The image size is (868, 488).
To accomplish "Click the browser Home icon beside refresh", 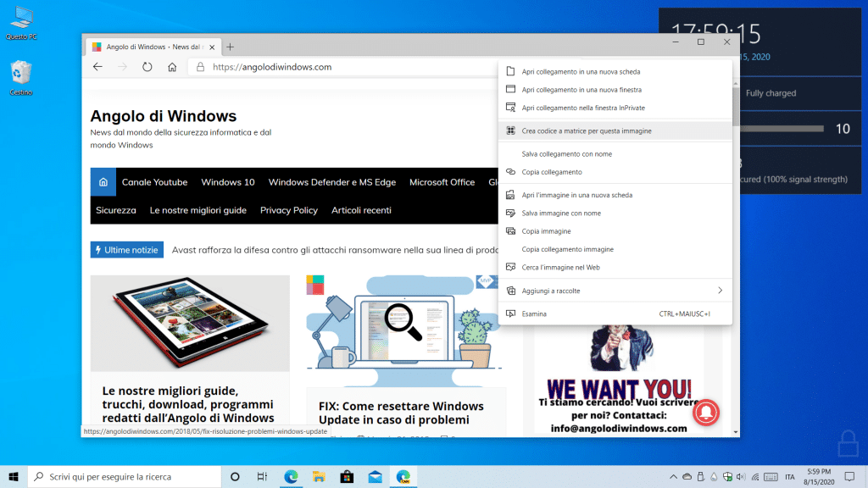I will pyautogui.click(x=172, y=67).
